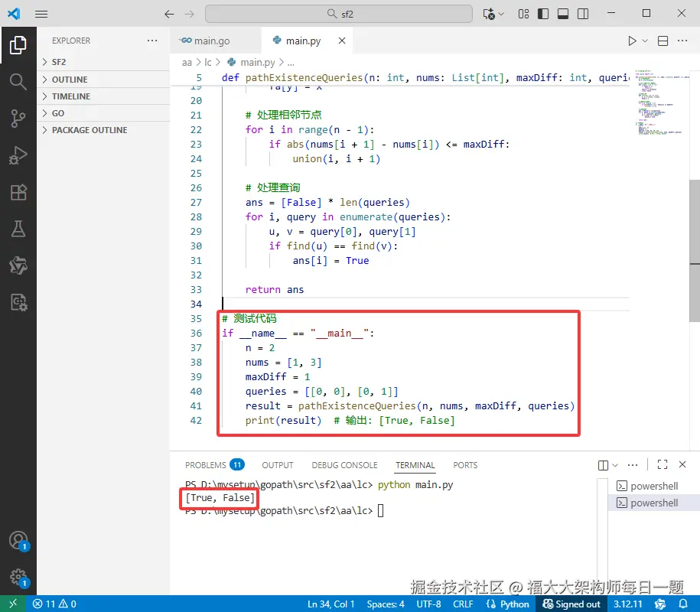
Task: Select the second powershell terminal
Action: point(653,503)
